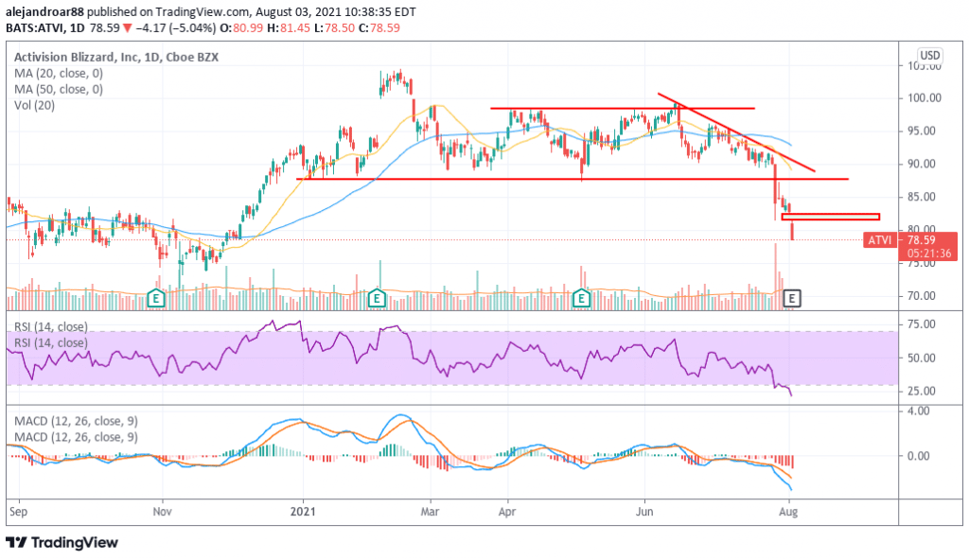The width and height of the screenshot is (969, 560).
Task: Click the RSI 25.00 axis label
Action: click(x=921, y=392)
